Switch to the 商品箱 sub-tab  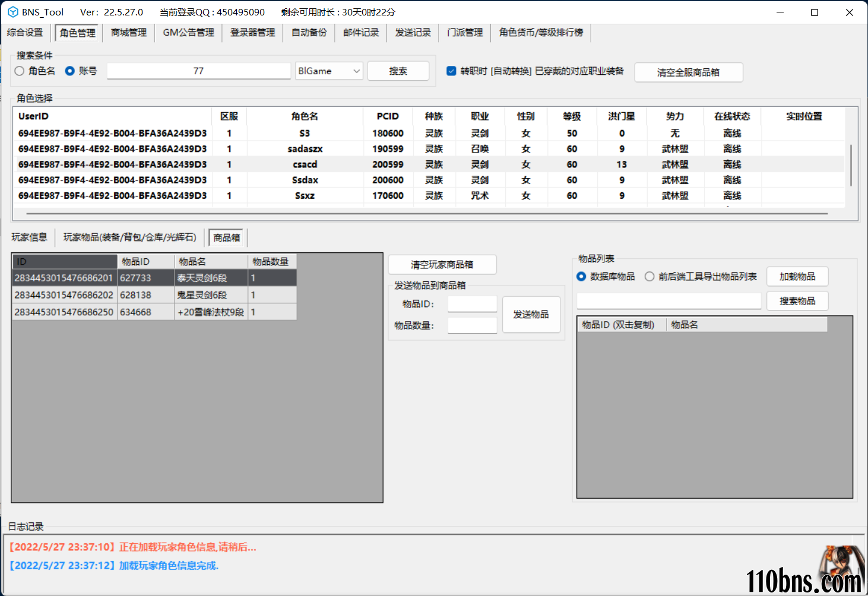click(x=226, y=238)
